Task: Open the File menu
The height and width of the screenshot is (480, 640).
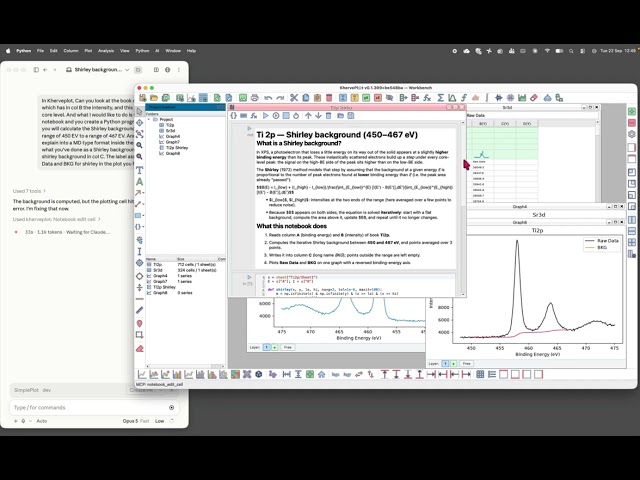Action: [x=40, y=51]
